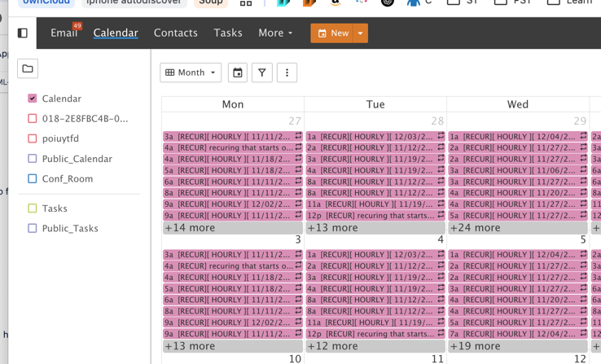
Task: Toggle the green Tasks checkbox
Action: tap(33, 208)
